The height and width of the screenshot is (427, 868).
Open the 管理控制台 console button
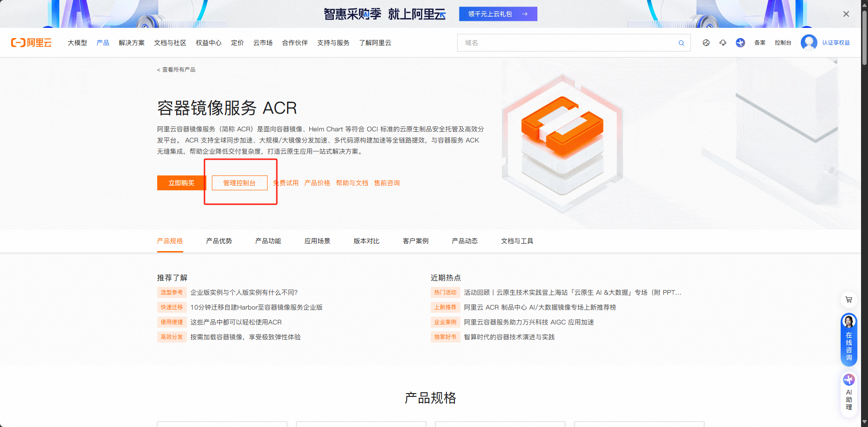(240, 182)
